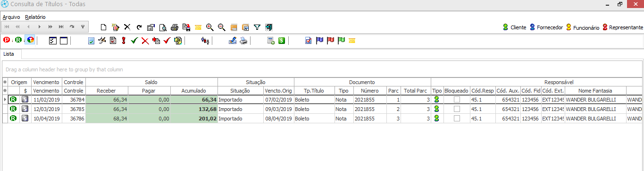Click the refresh arrow icon

[x=139, y=27]
